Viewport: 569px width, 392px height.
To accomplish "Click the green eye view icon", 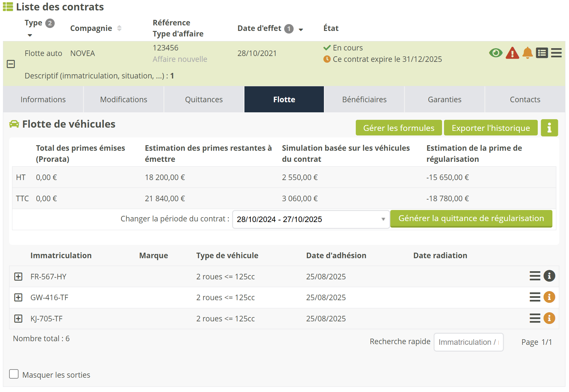I will [x=495, y=53].
